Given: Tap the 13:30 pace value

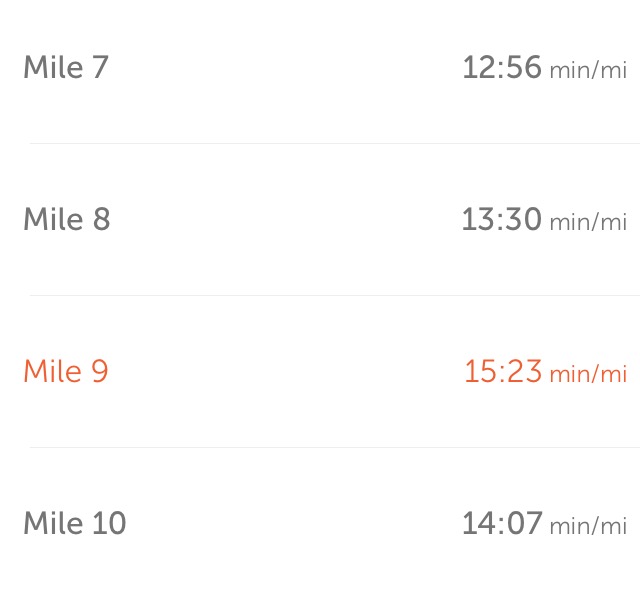Looking at the screenshot, I should (x=502, y=219).
